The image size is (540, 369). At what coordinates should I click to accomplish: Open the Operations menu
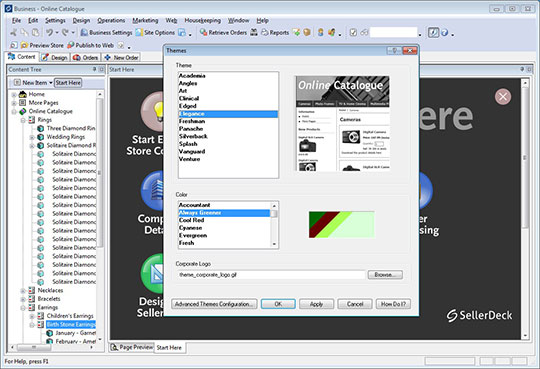[x=111, y=21]
